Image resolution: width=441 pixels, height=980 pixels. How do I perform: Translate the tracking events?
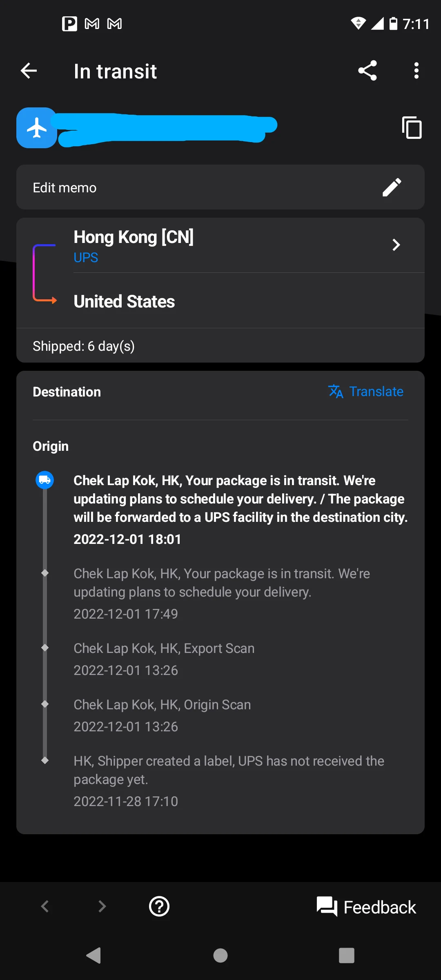pyautogui.click(x=366, y=392)
